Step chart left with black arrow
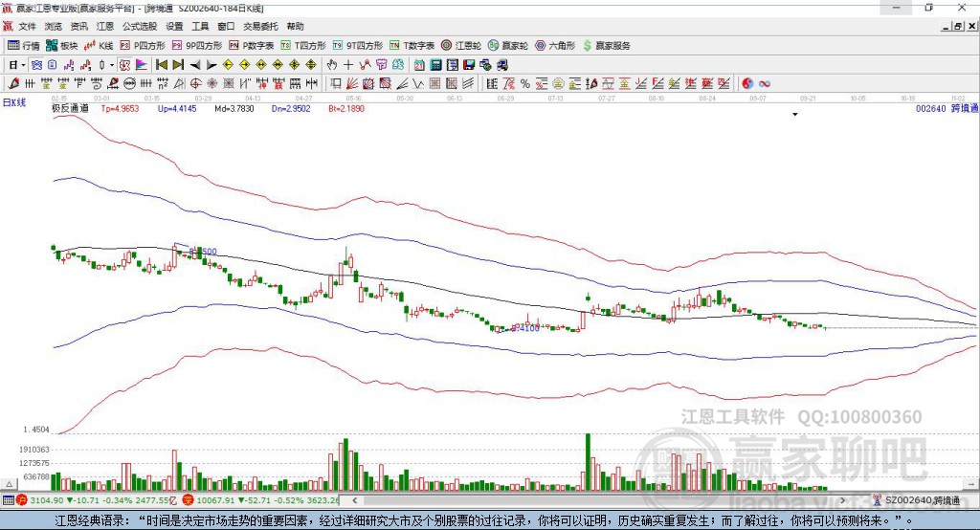This screenshot has width=980, height=530. click(x=195, y=65)
